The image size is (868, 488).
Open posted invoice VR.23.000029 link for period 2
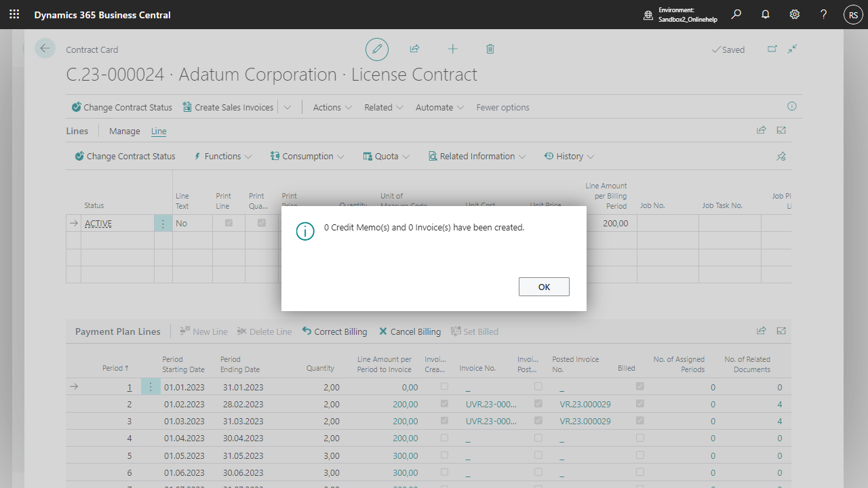(585, 404)
